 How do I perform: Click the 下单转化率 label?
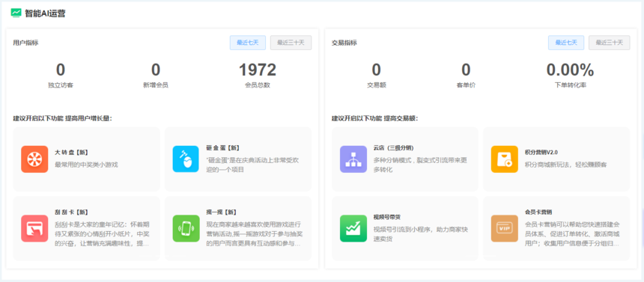[x=570, y=85]
